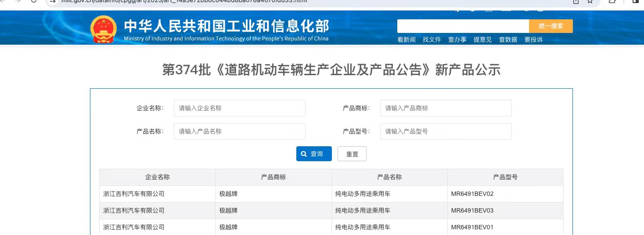Click the 统一搜索 button
644x235 pixels.
pyautogui.click(x=550, y=26)
